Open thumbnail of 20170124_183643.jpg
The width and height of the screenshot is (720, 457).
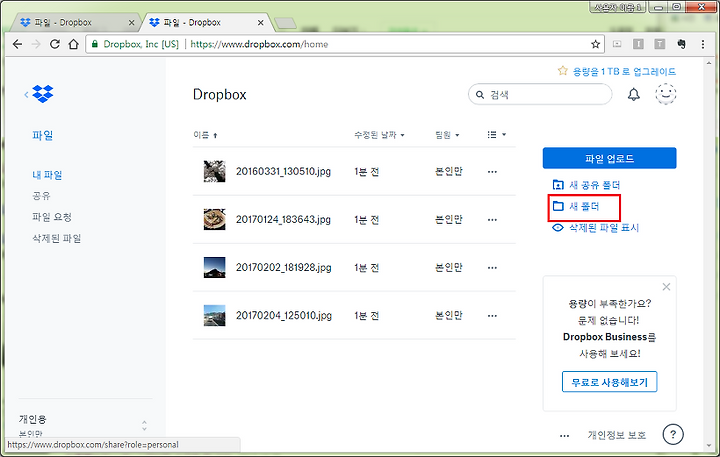[214, 219]
